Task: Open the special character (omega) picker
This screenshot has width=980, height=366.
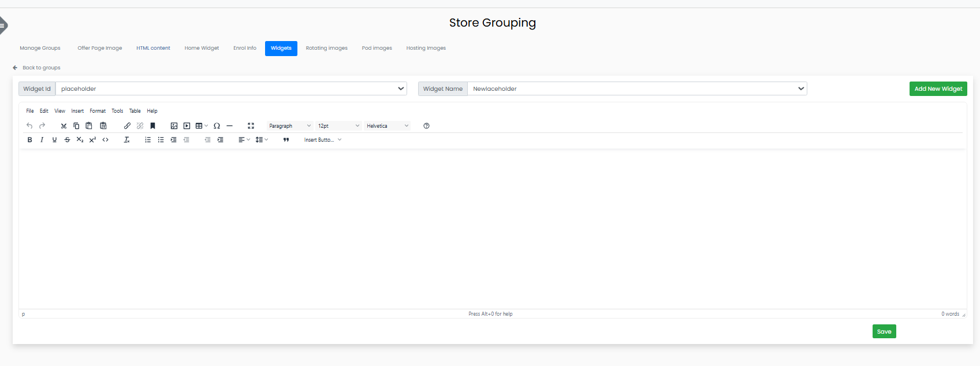Action: (217, 126)
